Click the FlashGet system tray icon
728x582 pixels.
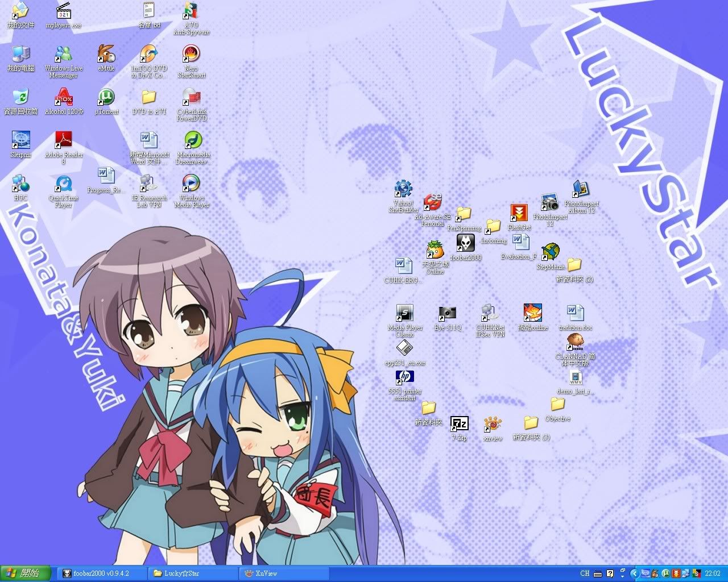[x=676, y=573]
